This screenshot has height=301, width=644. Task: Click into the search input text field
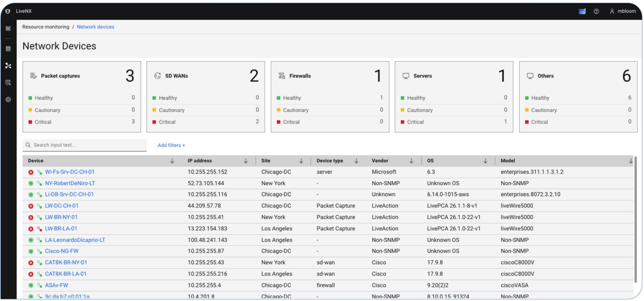click(85, 145)
